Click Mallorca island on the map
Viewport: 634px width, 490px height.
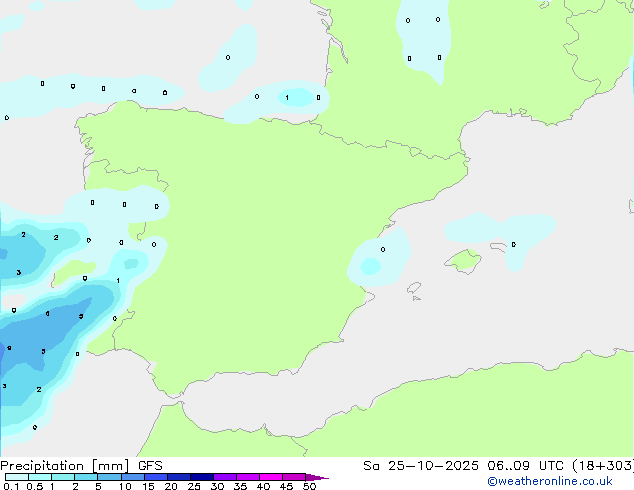463,261
